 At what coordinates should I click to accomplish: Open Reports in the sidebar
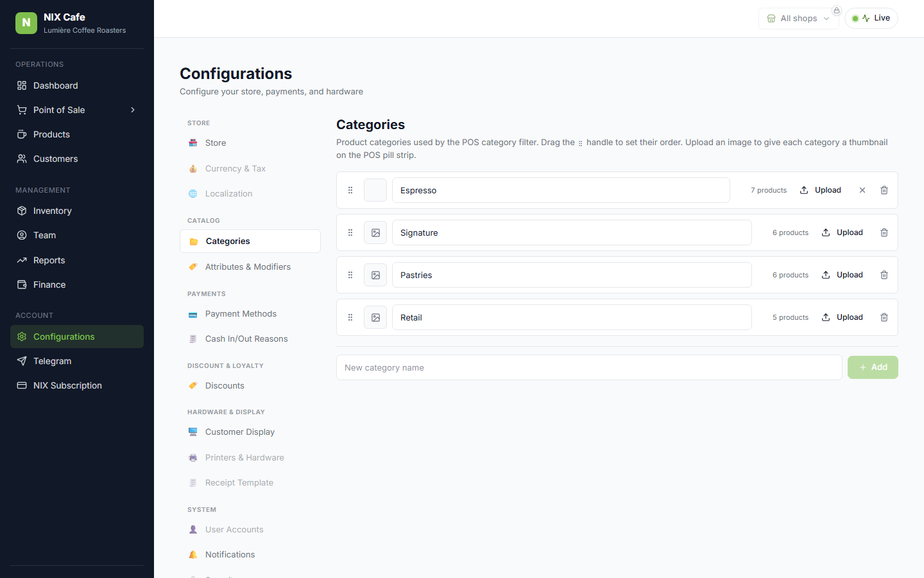coord(77,260)
